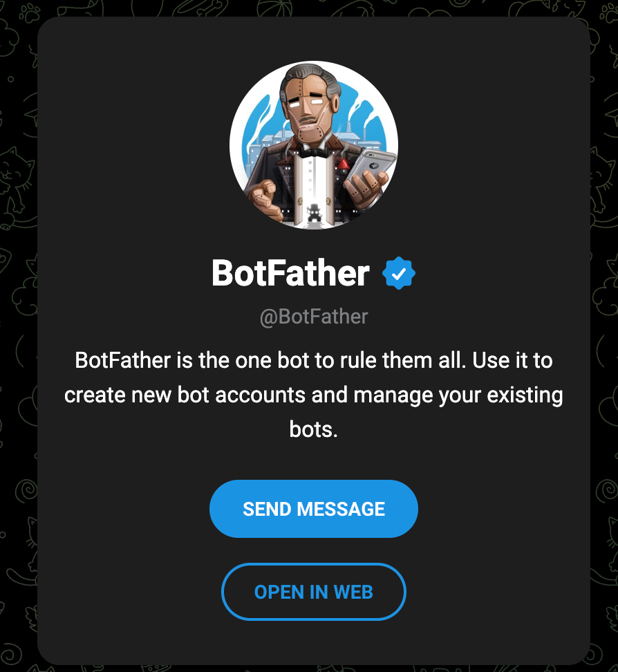Open BotFather via OPEN IN WEB

point(313,592)
